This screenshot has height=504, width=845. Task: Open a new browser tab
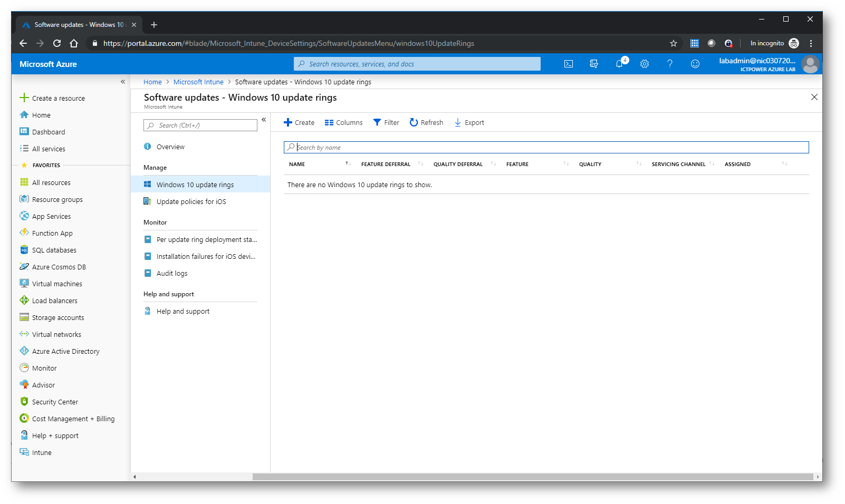[x=154, y=25]
